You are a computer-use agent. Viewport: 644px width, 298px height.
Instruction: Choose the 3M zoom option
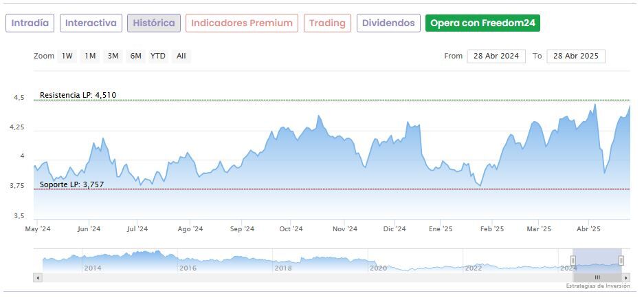(x=113, y=56)
